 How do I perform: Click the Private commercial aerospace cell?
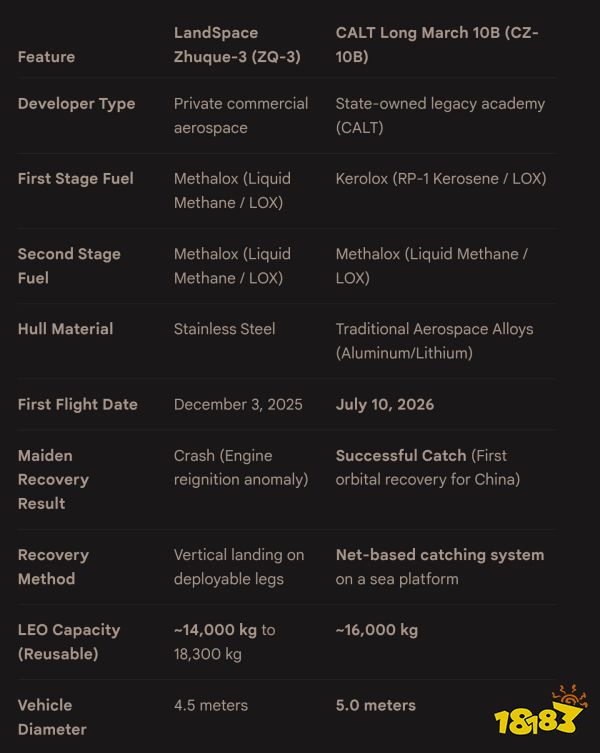[241, 116]
